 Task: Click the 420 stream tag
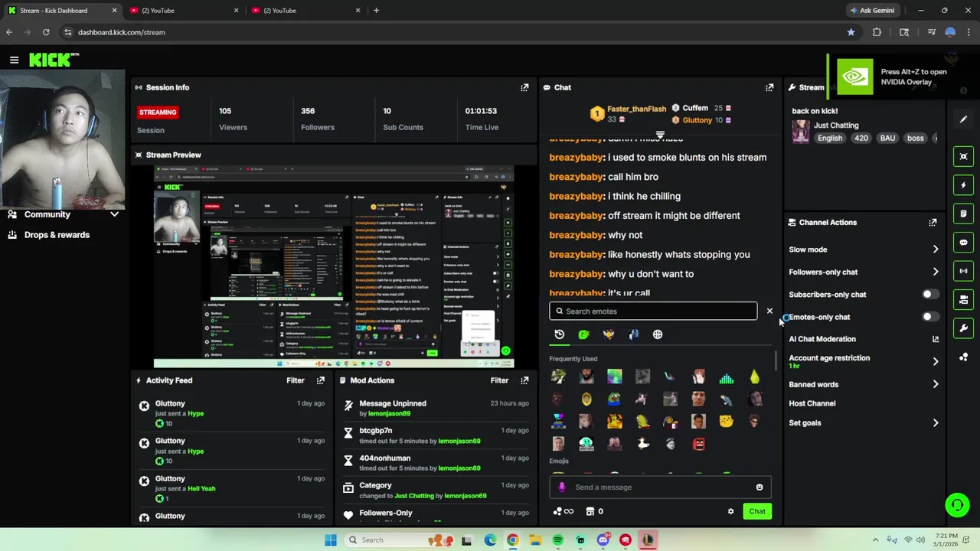tap(861, 139)
